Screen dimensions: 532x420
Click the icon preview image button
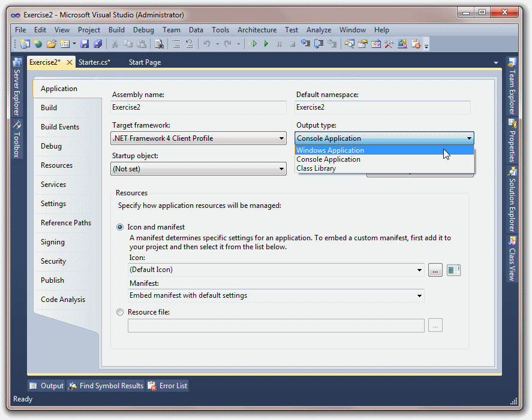(x=453, y=270)
